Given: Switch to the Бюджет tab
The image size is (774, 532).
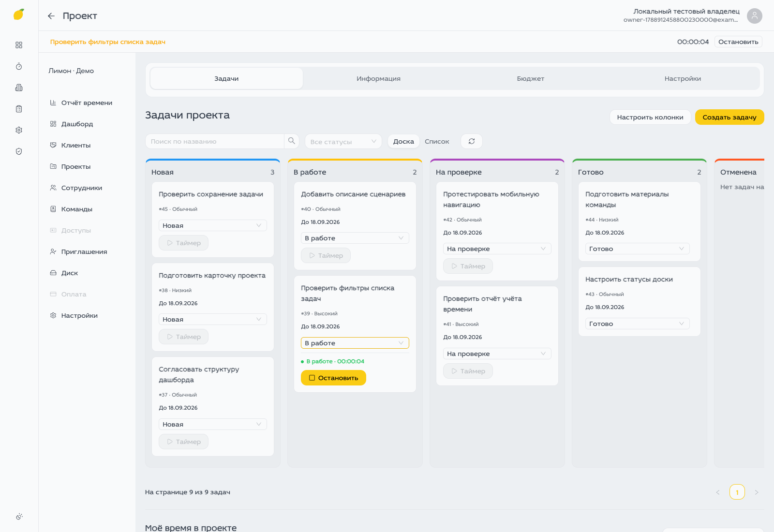Looking at the screenshot, I should click(x=531, y=78).
